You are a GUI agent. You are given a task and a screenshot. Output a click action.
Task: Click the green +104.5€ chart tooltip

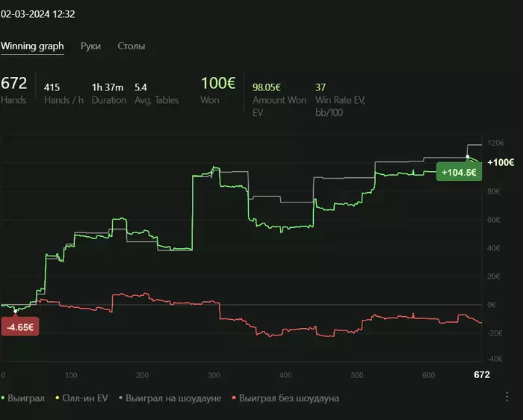459,172
